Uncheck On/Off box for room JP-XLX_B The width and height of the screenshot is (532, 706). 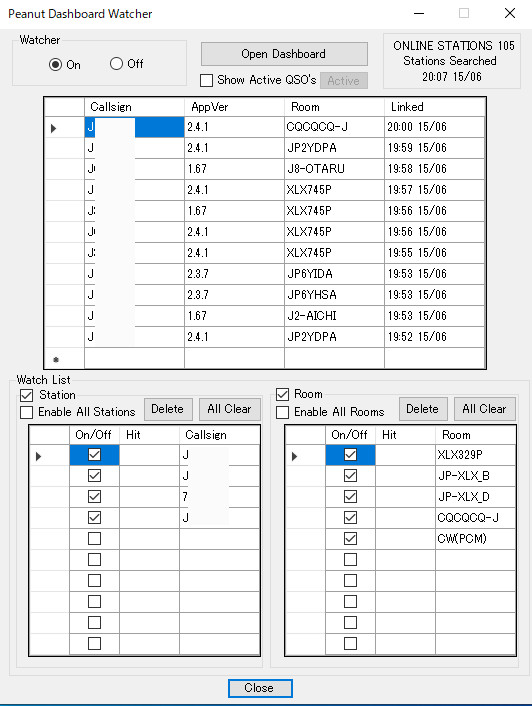[x=350, y=475]
